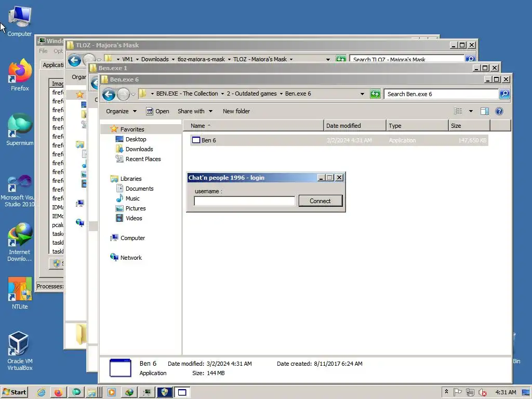Open Internet Download Manager desktop shortcut
The height and width of the screenshot is (399, 532).
tap(20, 242)
